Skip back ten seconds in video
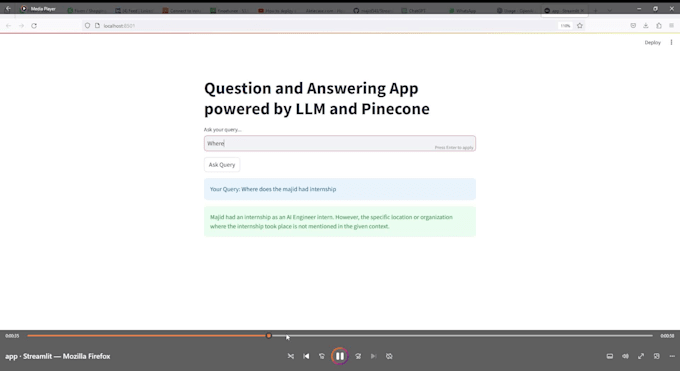The height and width of the screenshot is (371, 680). pyautogui.click(x=322, y=356)
